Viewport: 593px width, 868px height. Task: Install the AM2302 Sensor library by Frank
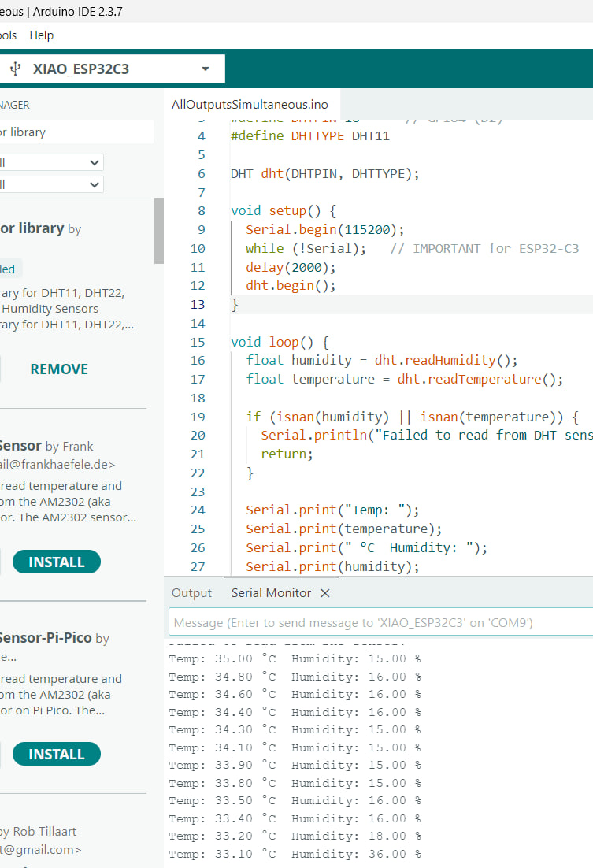pyautogui.click(x=57, y=562)
